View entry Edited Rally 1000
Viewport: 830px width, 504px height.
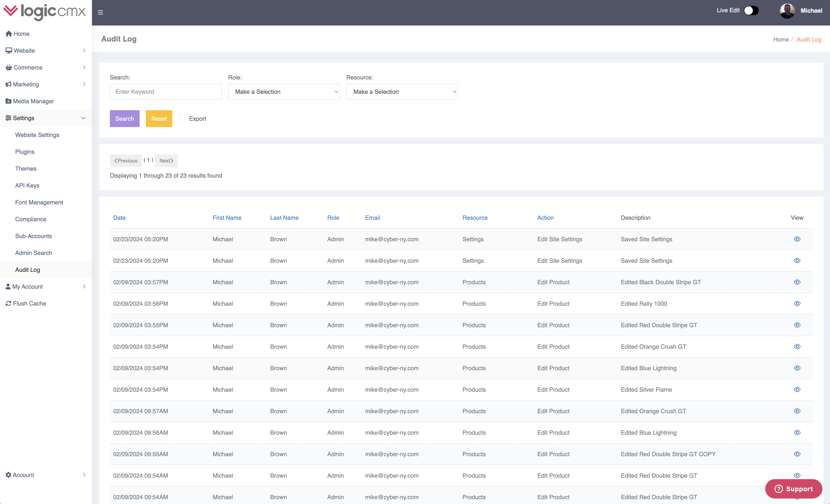(x=797, y=304)
